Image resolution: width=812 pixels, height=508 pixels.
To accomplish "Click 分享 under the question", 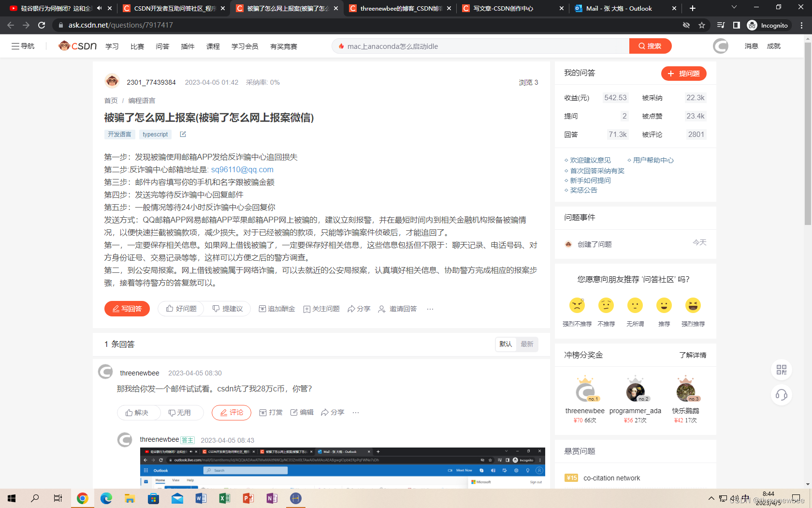I will 359,309.
